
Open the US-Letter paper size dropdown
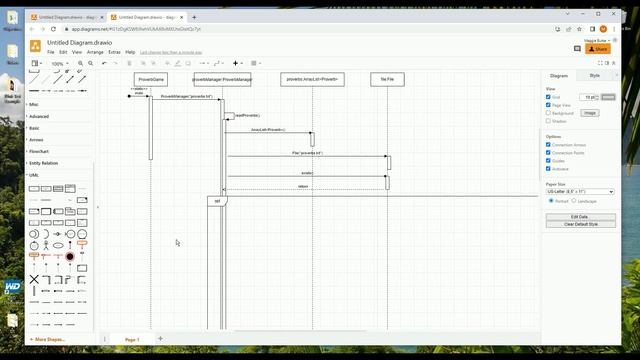[x=580, y=191]
